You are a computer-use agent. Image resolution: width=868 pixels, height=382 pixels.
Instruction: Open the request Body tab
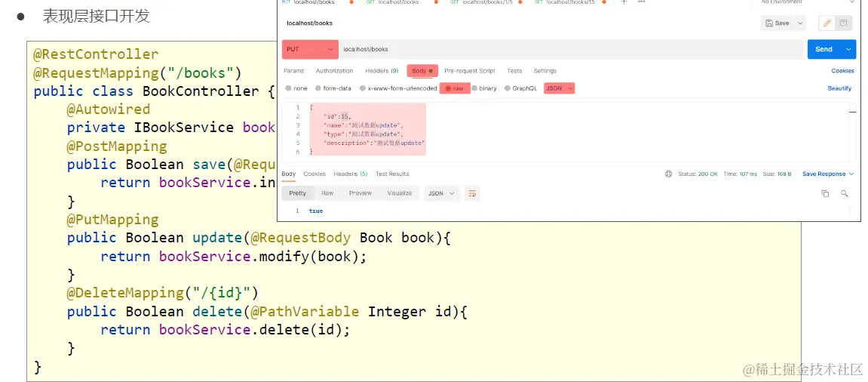tap(422, 71)
